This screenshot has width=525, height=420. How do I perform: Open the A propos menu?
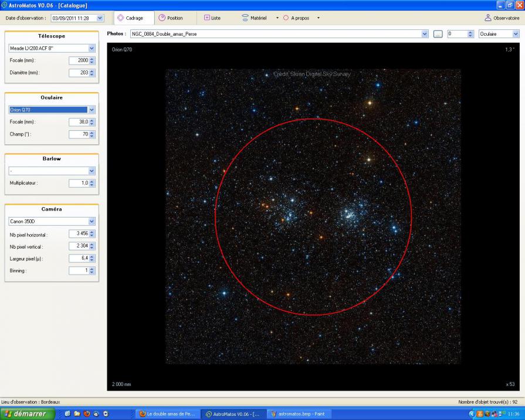296,18
